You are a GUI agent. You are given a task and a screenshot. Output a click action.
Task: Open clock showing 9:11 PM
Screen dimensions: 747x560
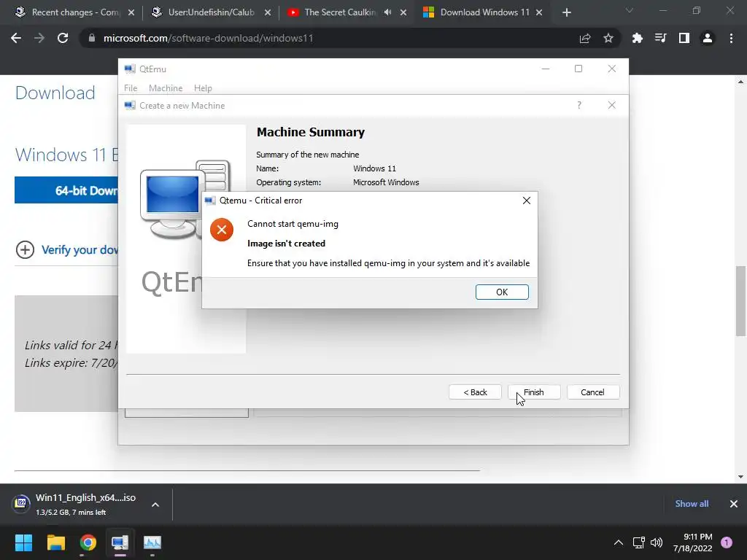click(693, 542)
